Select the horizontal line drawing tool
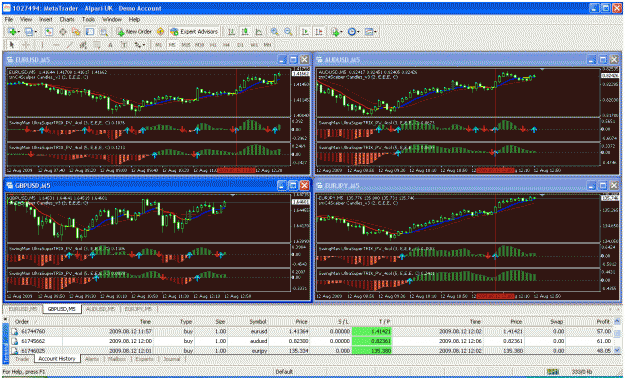 (x=56, y=45)
